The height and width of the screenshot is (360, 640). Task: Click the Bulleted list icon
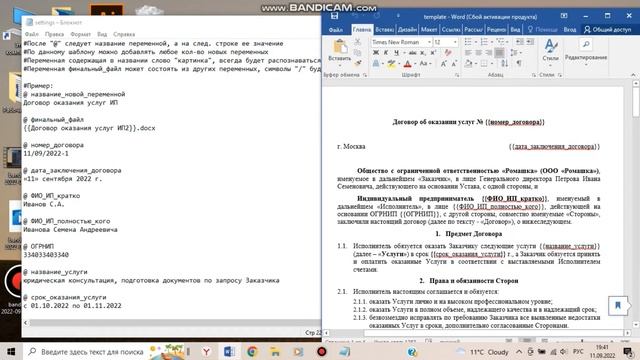pyautogui.click(x=468, y=42)
